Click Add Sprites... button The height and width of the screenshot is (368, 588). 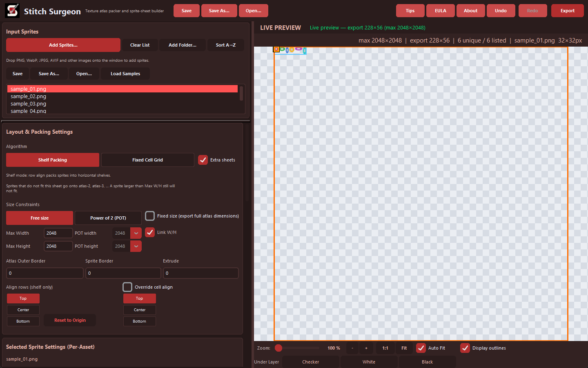point(63,45)
